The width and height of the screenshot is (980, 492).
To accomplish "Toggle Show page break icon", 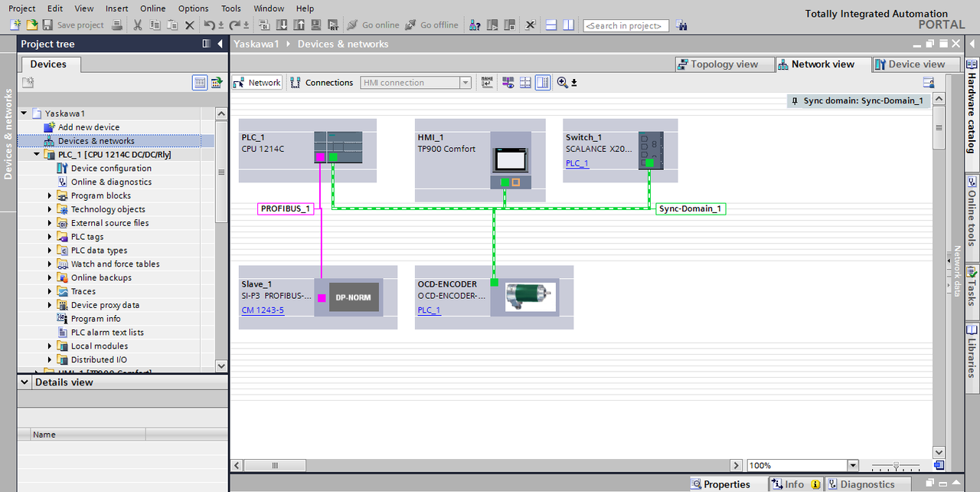I will [525, 83].
